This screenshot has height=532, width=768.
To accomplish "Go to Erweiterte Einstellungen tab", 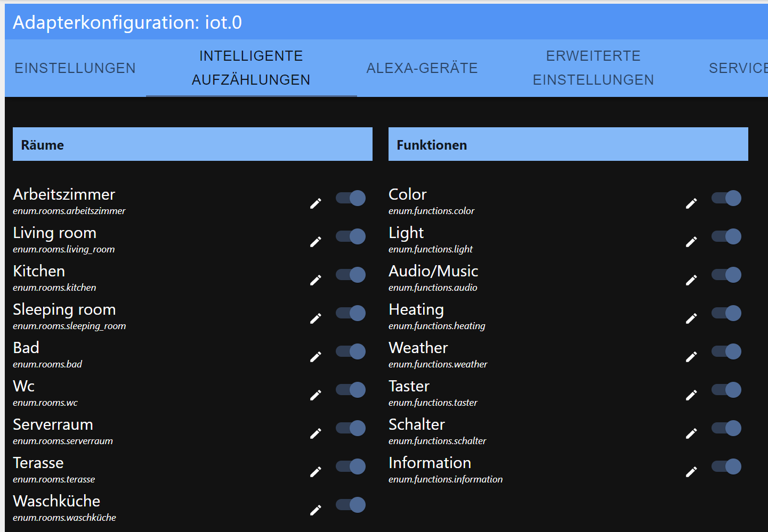I will (x=593, y=68).
